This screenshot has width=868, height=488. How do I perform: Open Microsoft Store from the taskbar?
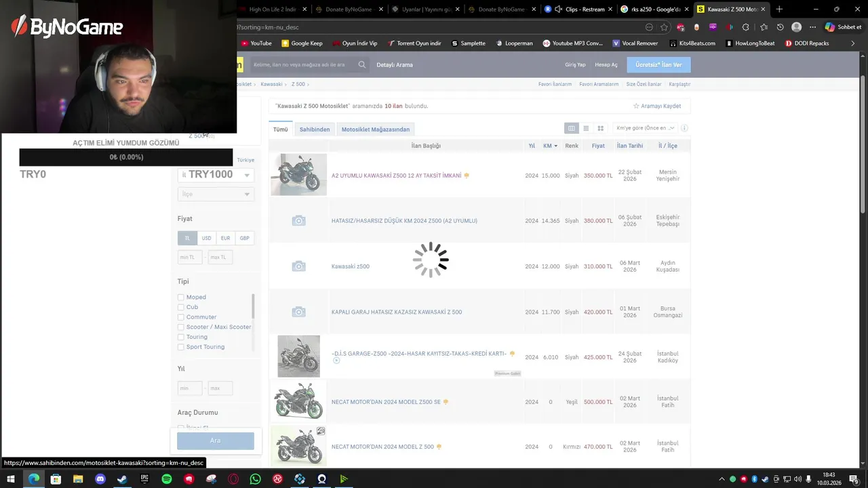(x=56, y=479)
